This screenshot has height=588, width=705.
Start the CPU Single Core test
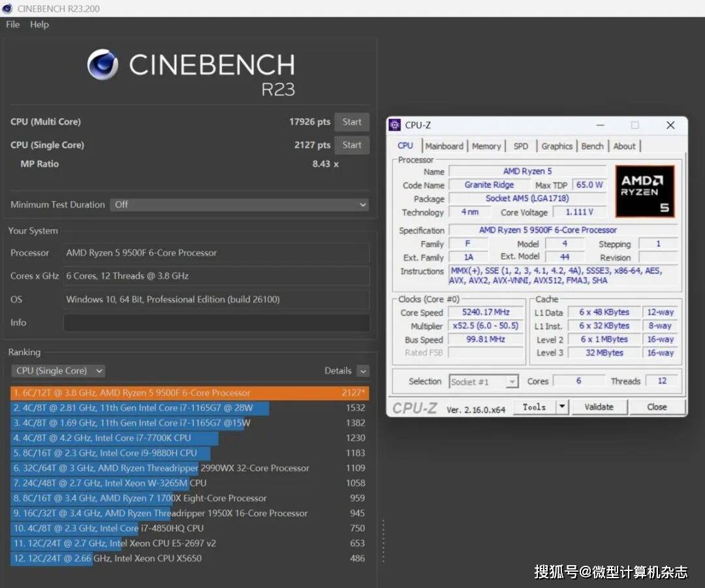click(352, 145)
